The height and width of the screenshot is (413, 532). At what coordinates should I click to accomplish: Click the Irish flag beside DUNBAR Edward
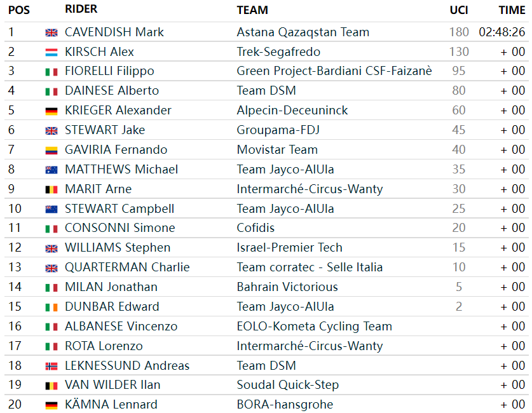point(51,308)
